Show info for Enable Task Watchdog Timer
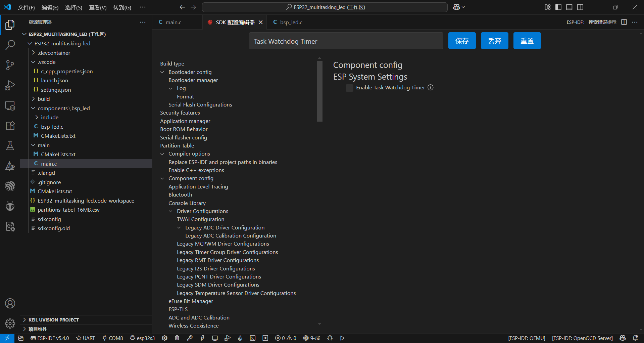 [431, 87]
